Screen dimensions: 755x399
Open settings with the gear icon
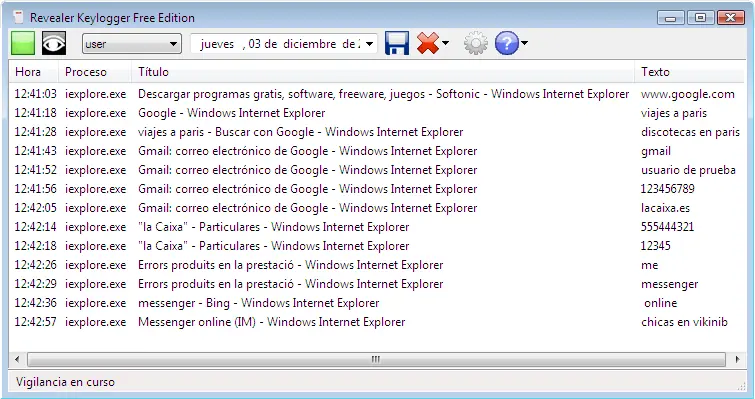[476, 44]
